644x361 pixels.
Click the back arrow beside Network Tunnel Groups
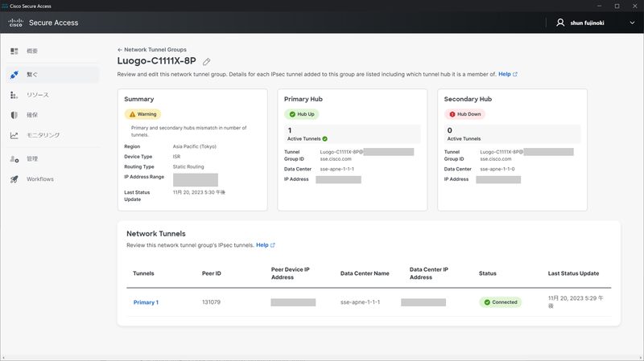pyautogui.click(x=120, y=50)
